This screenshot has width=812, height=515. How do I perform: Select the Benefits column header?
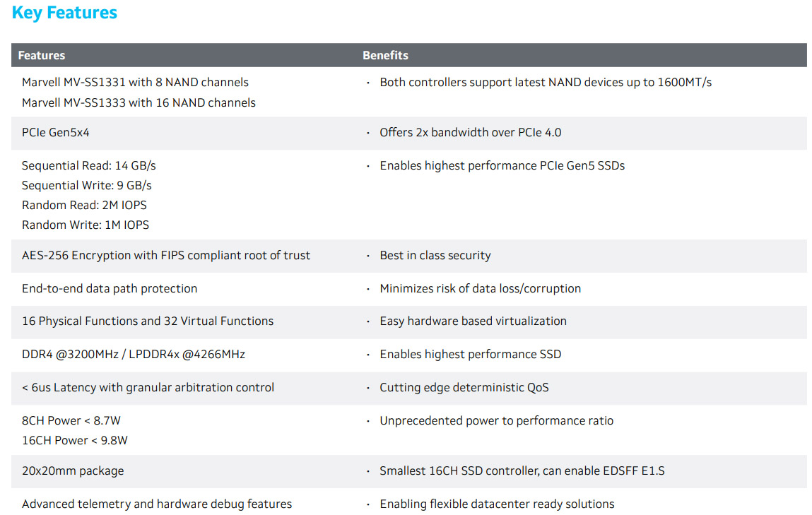385,55
